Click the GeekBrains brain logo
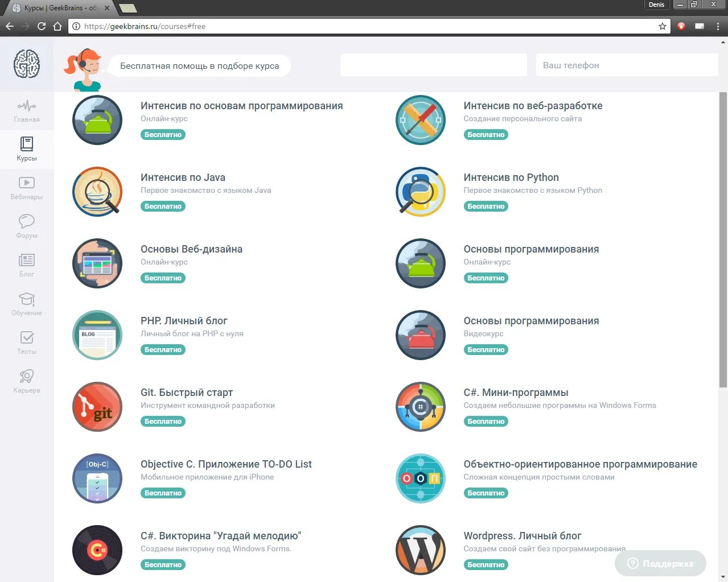 coord(27,63)
